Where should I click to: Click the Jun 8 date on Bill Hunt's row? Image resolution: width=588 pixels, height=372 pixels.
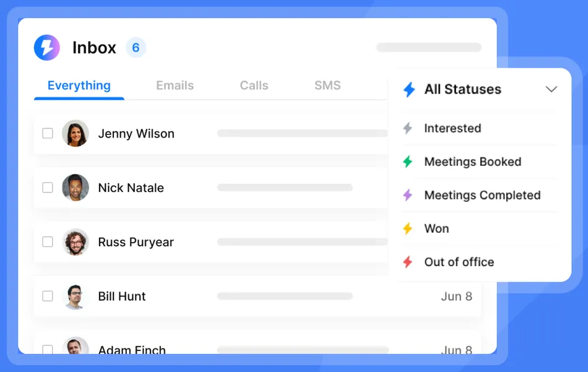456,296
